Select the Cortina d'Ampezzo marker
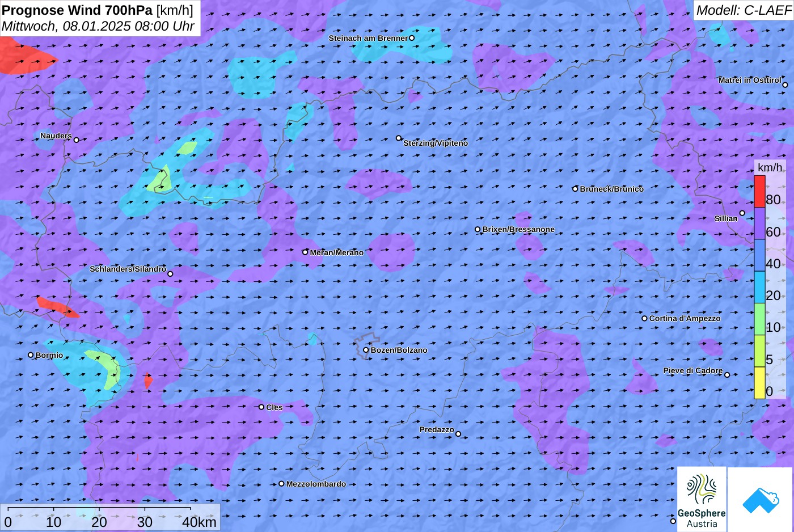 [x=644, y=318]
